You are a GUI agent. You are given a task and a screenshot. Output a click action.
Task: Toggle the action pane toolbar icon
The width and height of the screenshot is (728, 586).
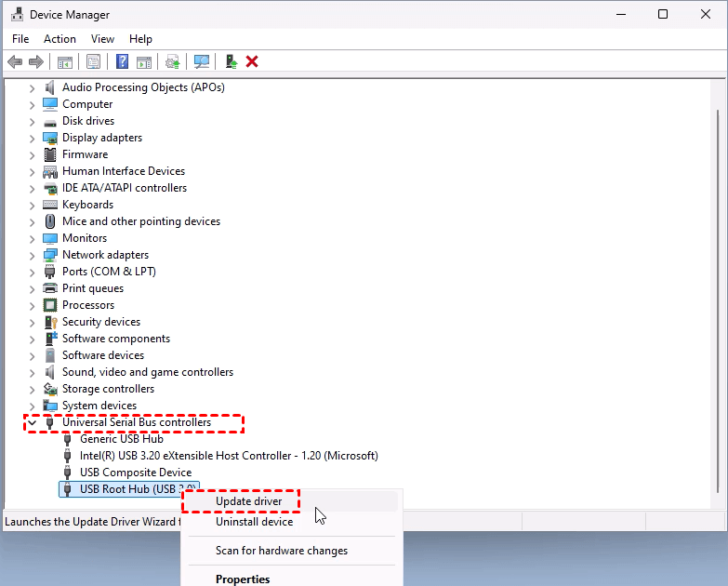point(144,61)
